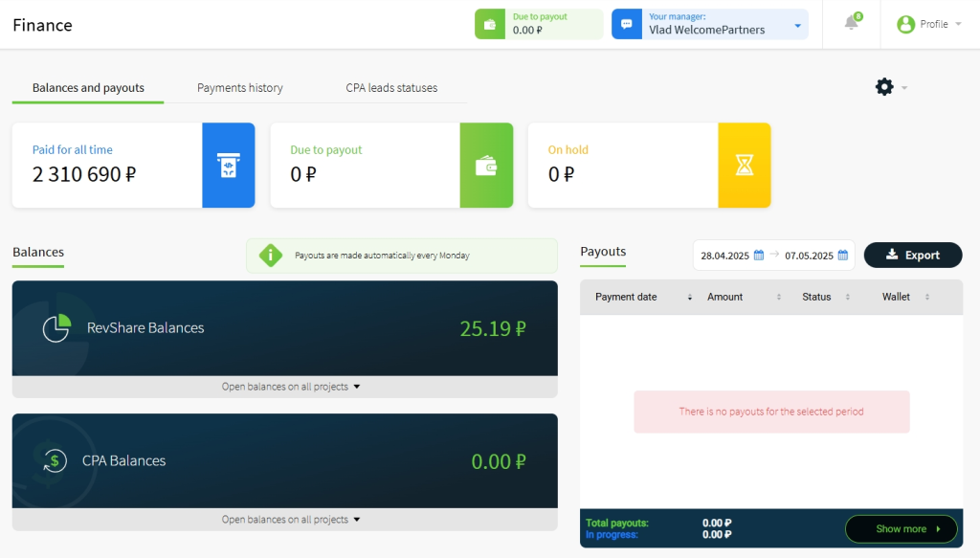Open the notifications bell
The width and height of the screenshot is (980, 558).
851,23
